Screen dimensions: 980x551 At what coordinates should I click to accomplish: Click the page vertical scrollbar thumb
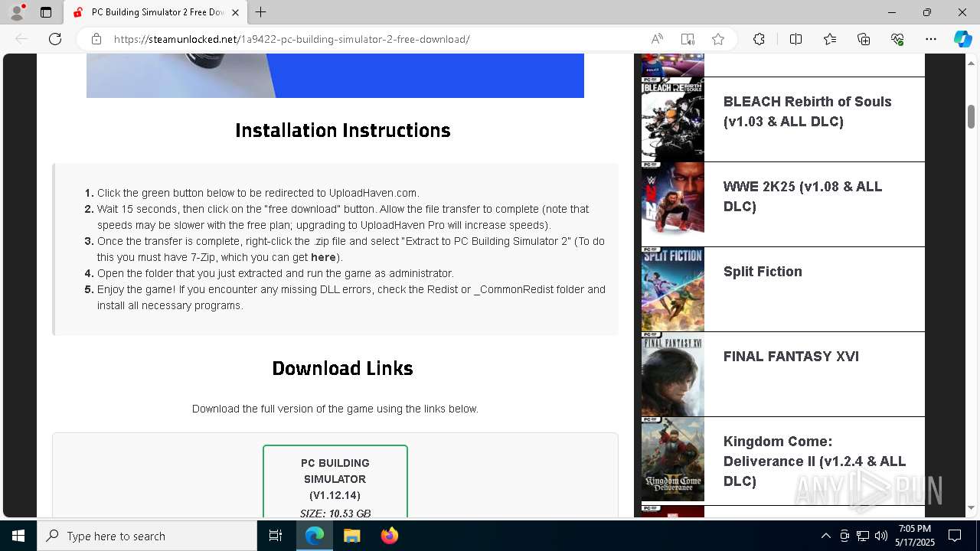(971, 116)
